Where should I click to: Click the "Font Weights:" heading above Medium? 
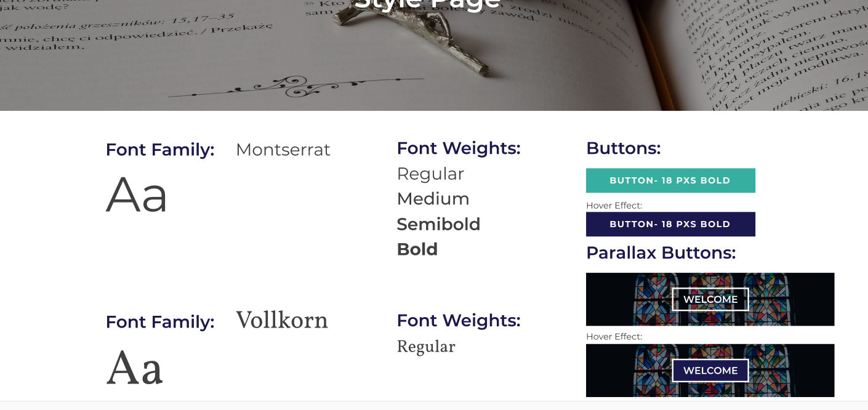(x=459, y=148)
